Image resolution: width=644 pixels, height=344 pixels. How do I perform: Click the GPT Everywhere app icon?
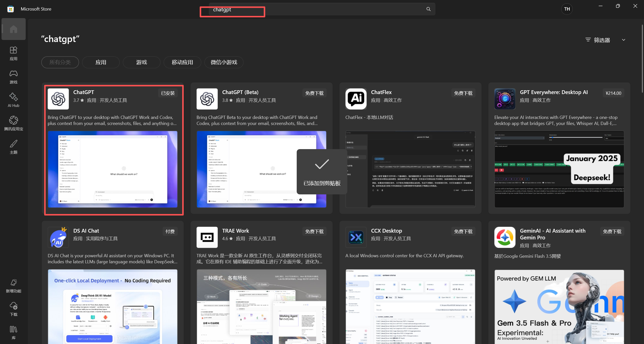point(505,99)
